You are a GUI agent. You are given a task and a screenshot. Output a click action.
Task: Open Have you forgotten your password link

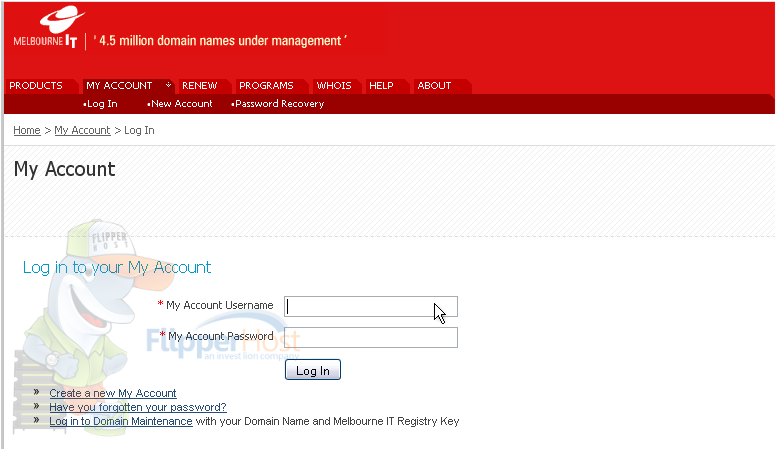pos(138,407)
